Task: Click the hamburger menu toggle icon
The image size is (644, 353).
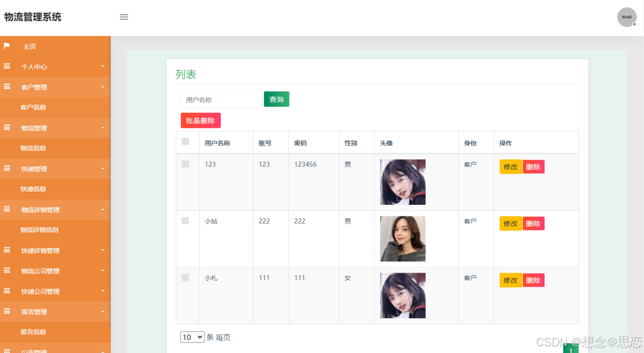Action: click(x=124, y=17)
